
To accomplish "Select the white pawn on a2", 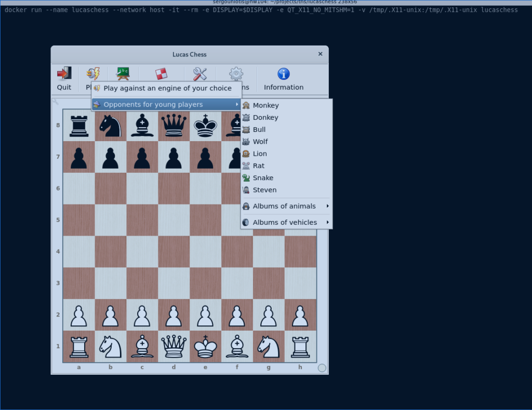I will pos(79,316).
